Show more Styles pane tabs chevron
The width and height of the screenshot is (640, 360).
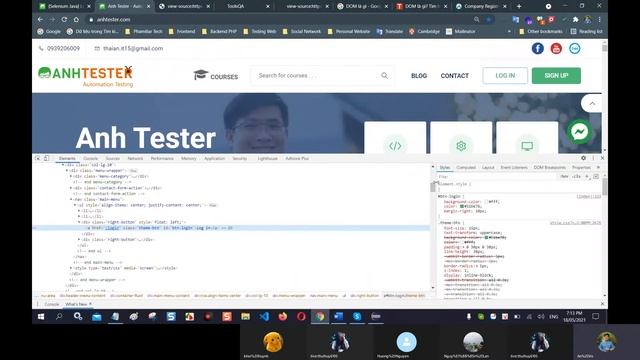click(598, 167)
